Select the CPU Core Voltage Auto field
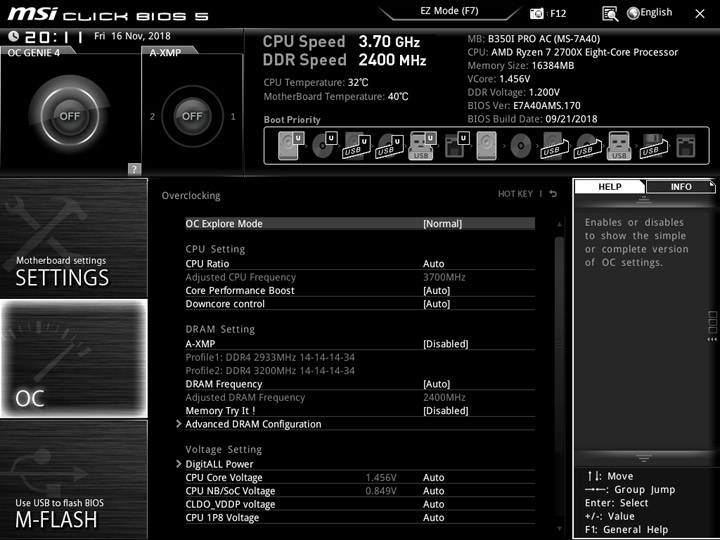Screen dimensions: 720x540 (x=433, y=478)
